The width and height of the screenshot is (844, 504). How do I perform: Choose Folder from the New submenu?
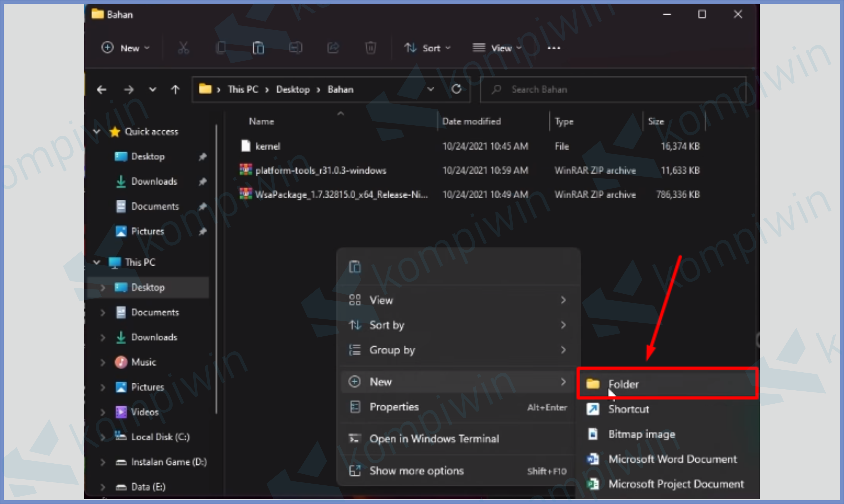click(x=623, y=384)
